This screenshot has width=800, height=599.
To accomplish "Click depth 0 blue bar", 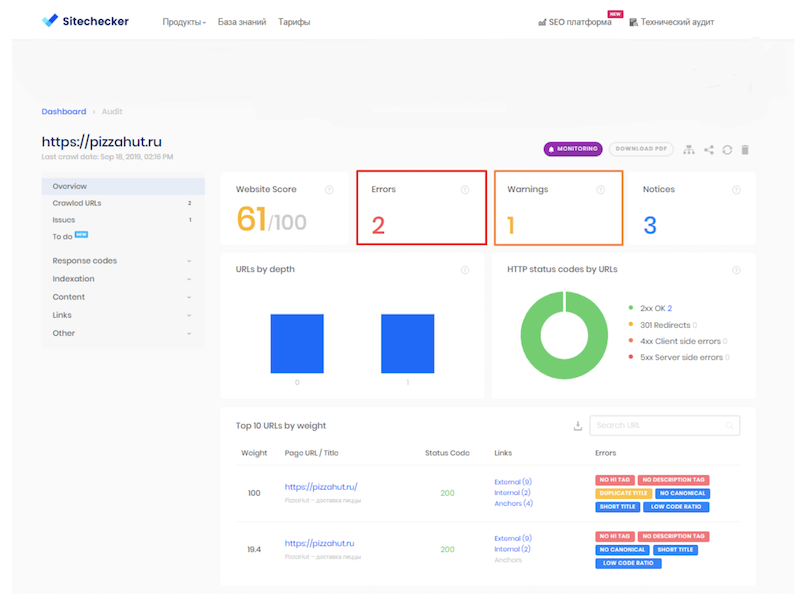I will 297,343.
